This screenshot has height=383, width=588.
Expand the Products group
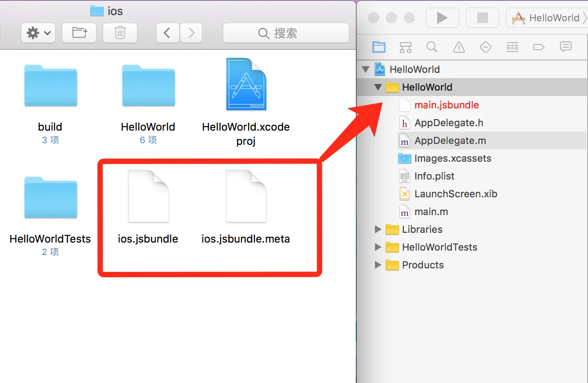click(378, 265)
